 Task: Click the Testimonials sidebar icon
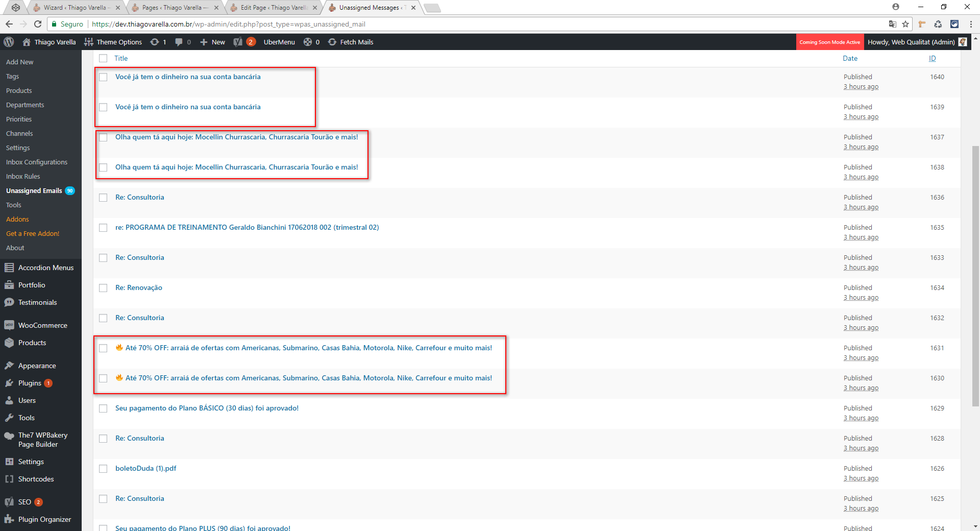[x=9, y=302]
